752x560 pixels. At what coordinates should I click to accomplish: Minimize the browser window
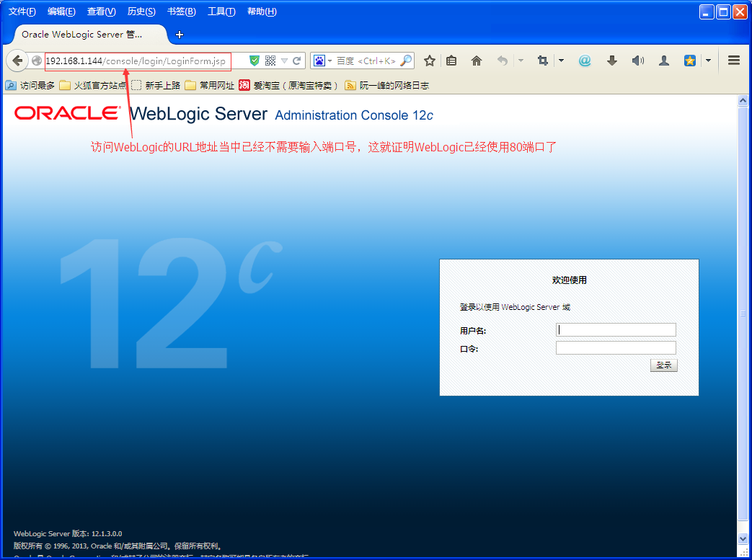pyautogui.click(x=707, y=12)
